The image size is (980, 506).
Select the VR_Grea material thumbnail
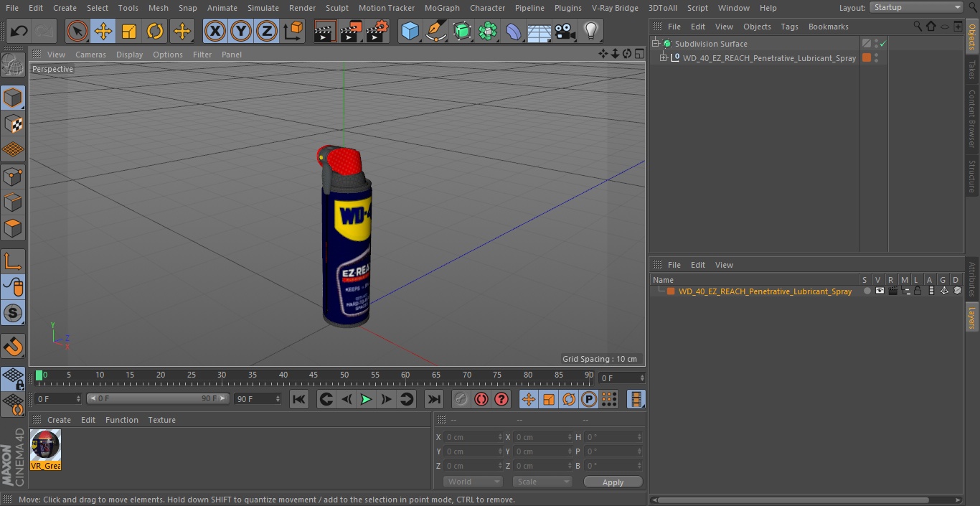point(45,450)
